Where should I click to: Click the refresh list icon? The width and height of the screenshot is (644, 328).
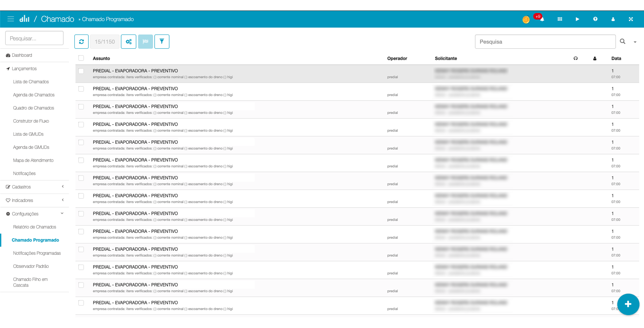(x=82, y=42)
